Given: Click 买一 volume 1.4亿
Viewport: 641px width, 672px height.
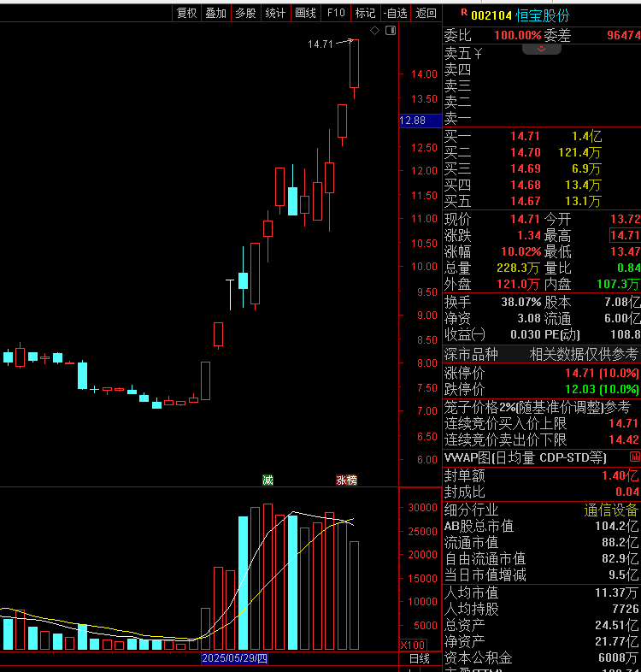Looking at the screenshot, I should tap(586, 136).
